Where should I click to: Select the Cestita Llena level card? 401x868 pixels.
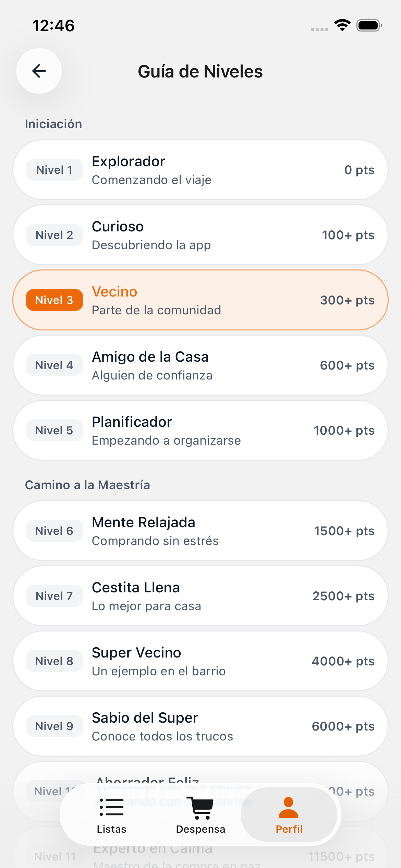[x=200, y=596]
